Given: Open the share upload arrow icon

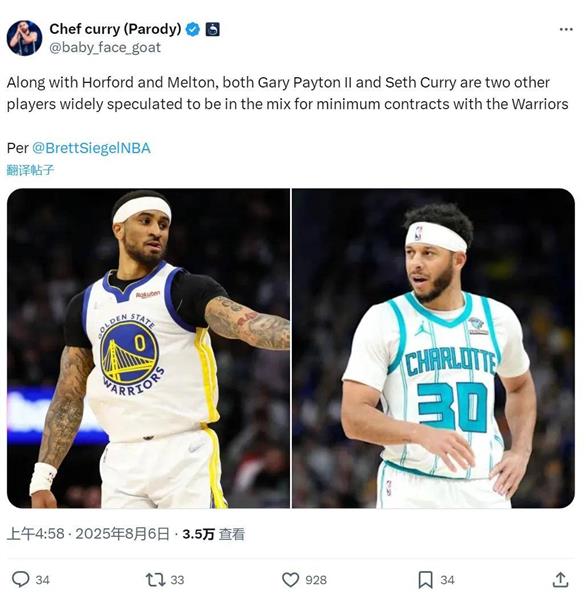Looking at the screenshot, I should point(560,579).
